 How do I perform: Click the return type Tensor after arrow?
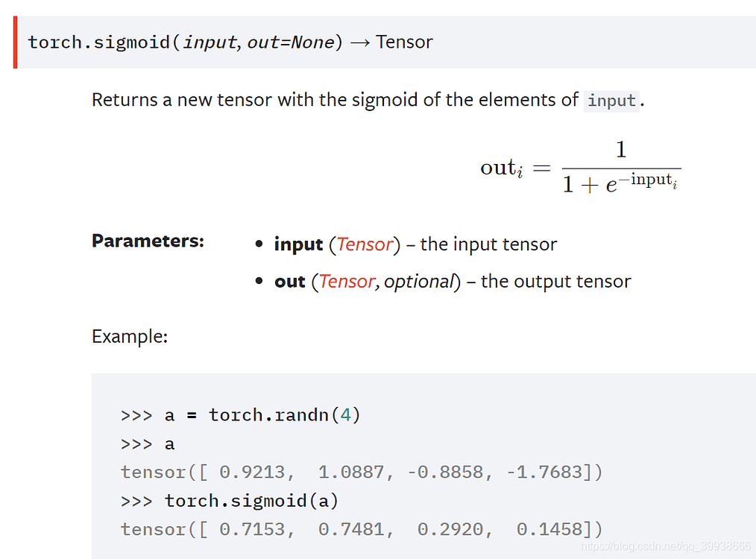pos(404,42)
